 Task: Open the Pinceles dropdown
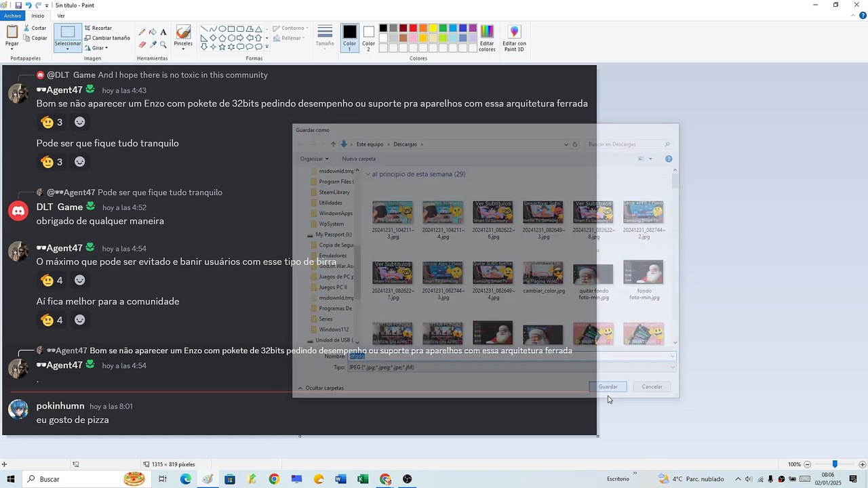pos(183,38)
